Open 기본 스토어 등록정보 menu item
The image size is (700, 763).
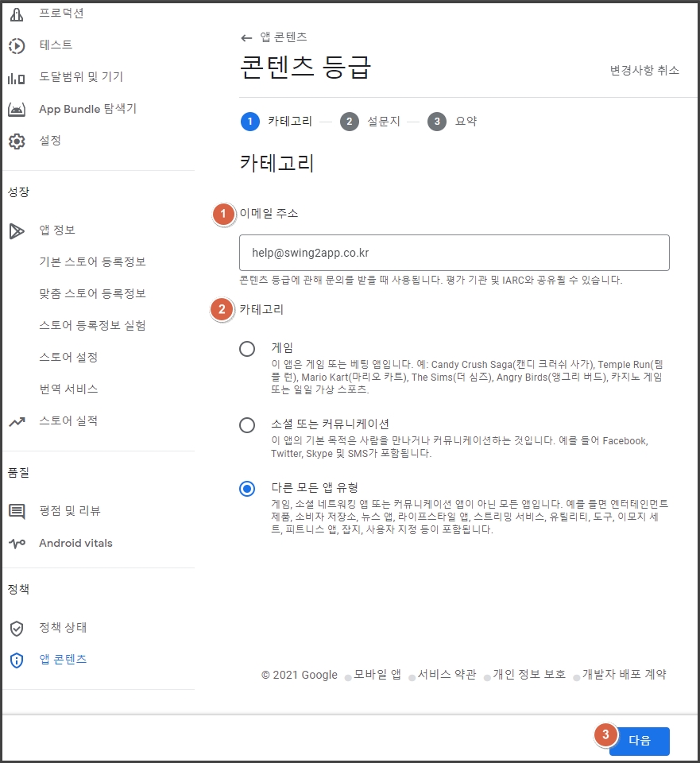(92, 261)
